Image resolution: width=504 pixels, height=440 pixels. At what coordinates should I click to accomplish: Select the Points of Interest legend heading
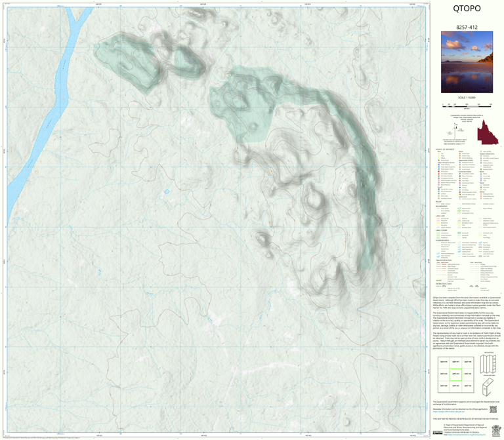(x=445, y=150)
